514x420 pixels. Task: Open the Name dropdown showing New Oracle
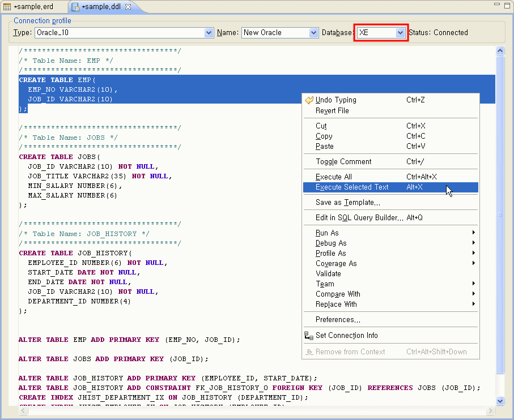[314, 33]
